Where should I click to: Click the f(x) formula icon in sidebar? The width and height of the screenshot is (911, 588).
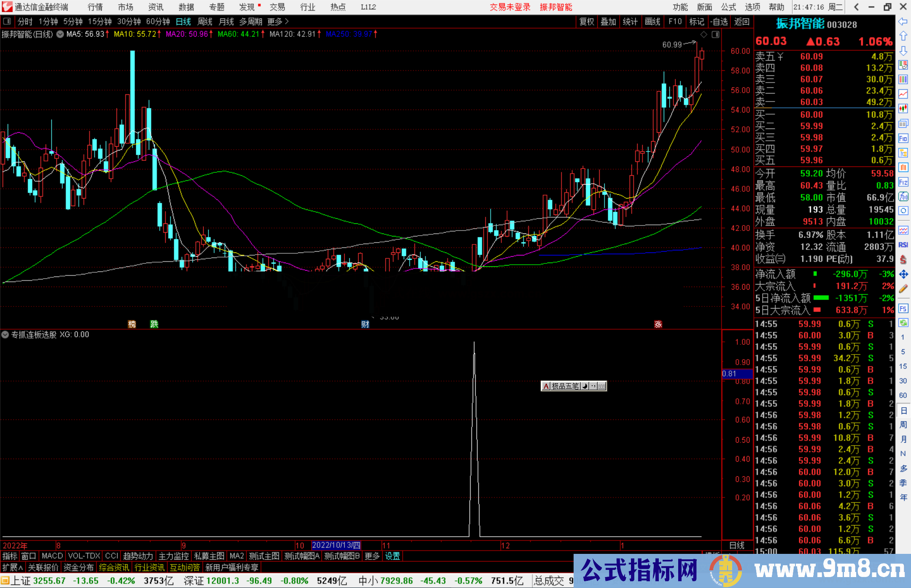coord(903,196)
